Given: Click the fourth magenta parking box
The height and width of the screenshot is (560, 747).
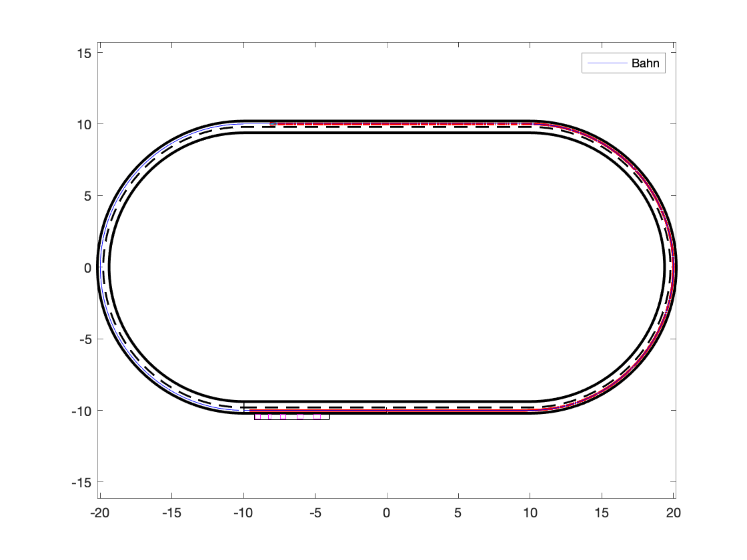Looking at the screenshot, I should (x=300, y=417).
